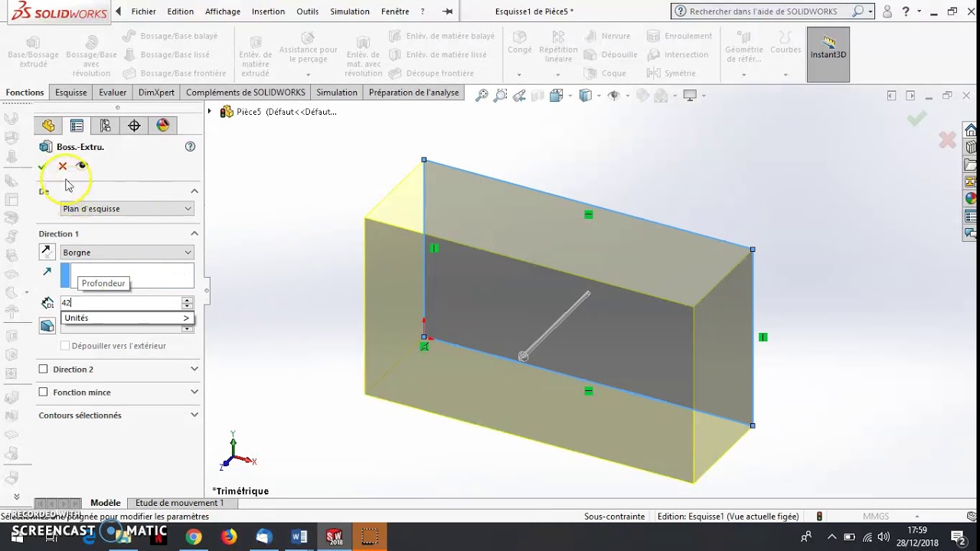Select the zoom to area tool
Screen dimensions: 980x551
click(500, 96)
